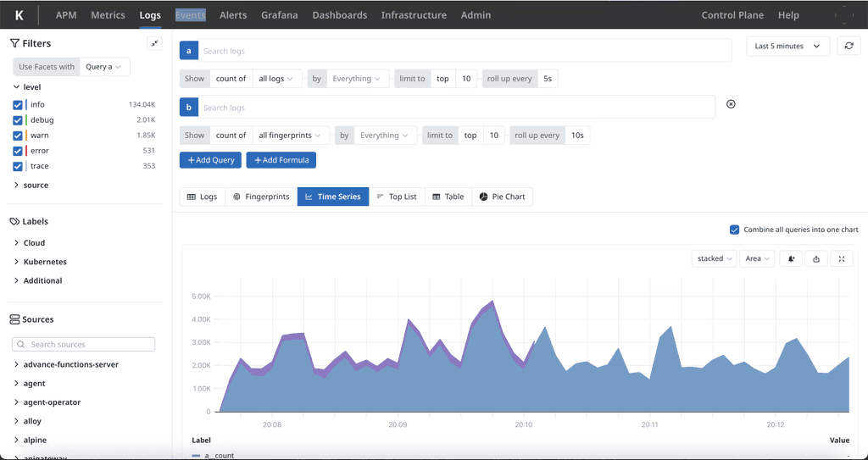Click the Add Formula button
The height and width of the screenshot is (460, 868).
tap(281, 160)
